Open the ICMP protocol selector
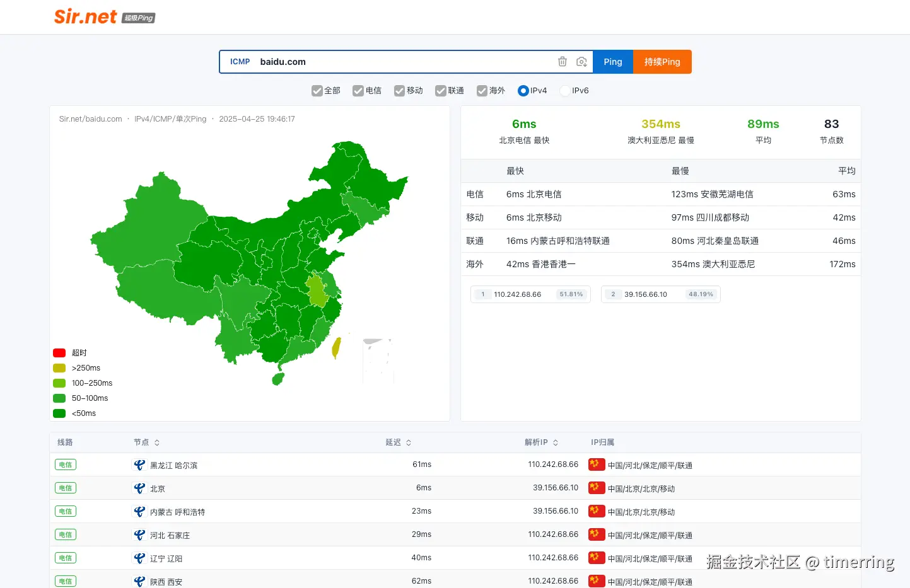Screen dimensions: 910x588 [240, 62]
